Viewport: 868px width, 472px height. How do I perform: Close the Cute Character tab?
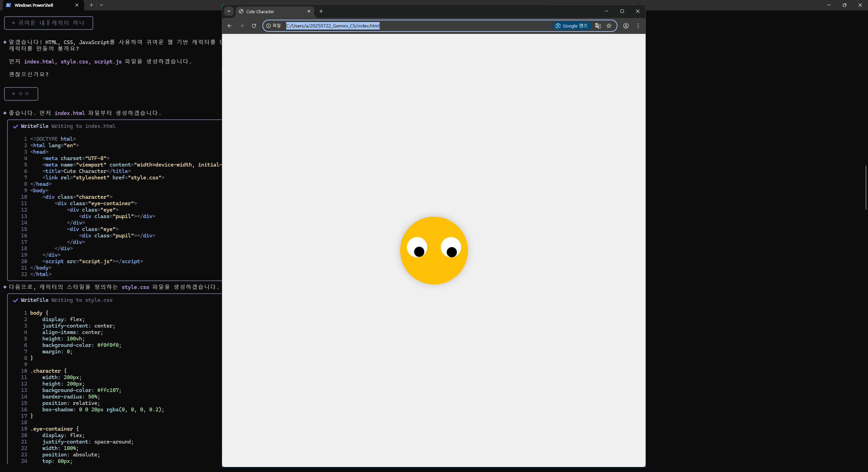pyautogui.click(x=309, y=11)
